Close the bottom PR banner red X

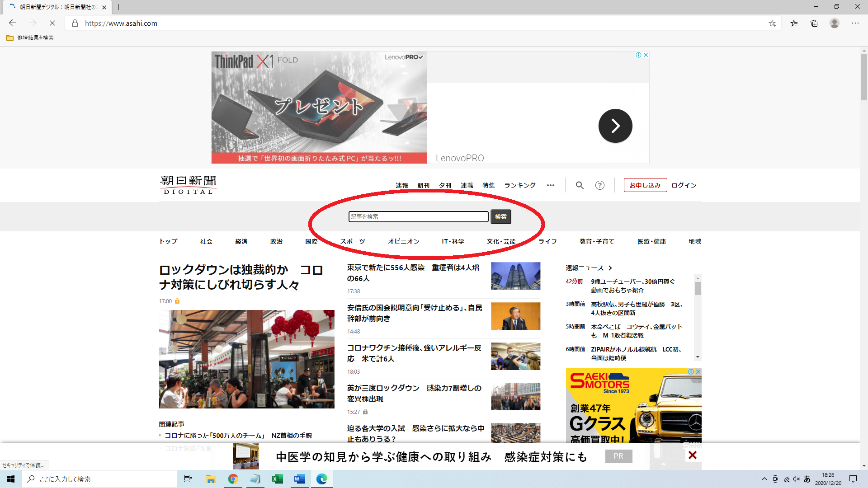692,455
